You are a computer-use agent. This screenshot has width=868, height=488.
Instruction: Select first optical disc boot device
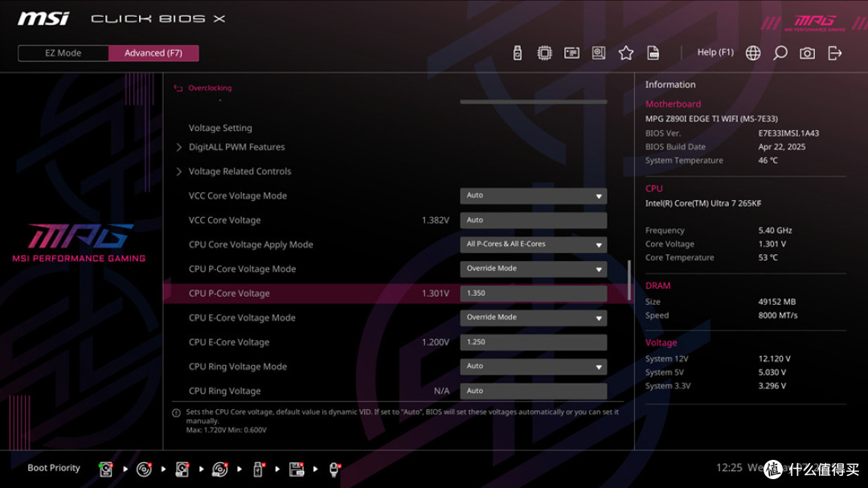[144, 470]
